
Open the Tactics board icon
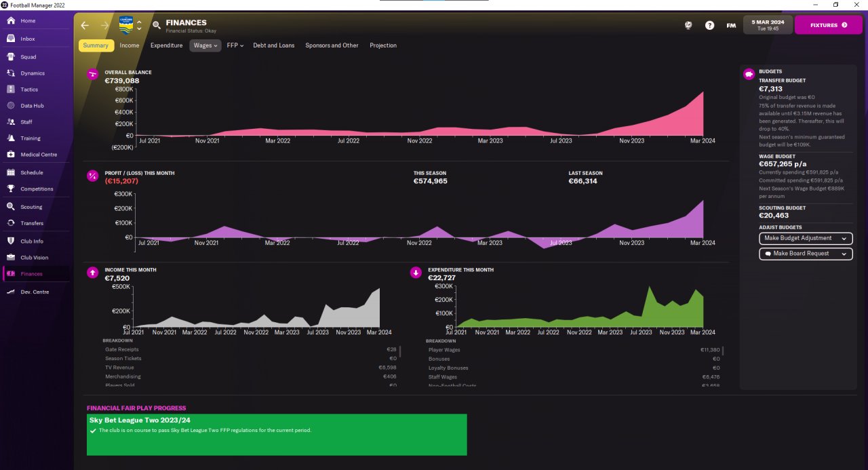11,90
